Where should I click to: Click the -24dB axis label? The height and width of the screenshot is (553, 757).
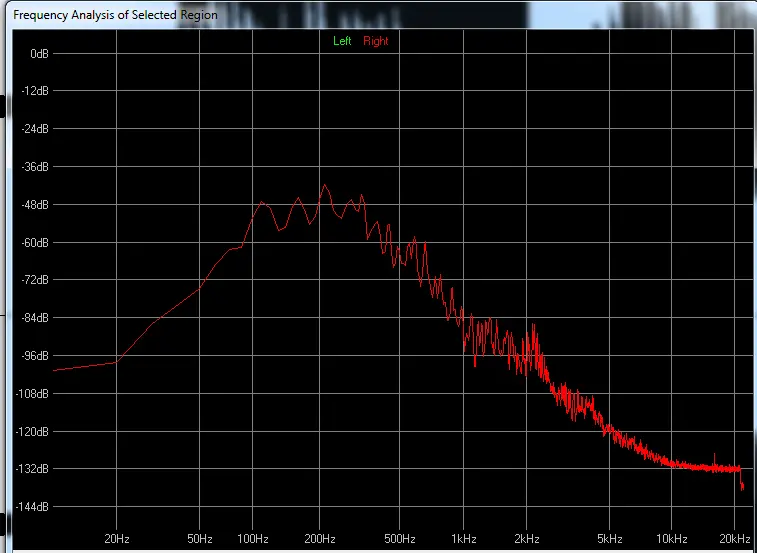click(x=35, y=129)
